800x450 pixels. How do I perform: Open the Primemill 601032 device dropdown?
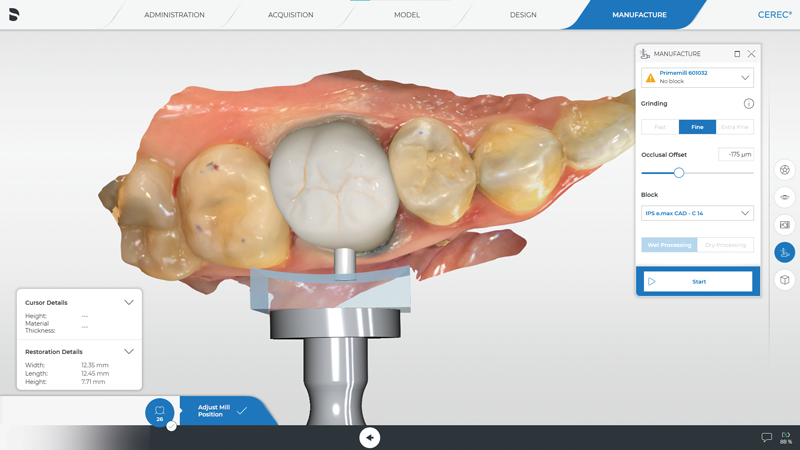click(697, 77)
